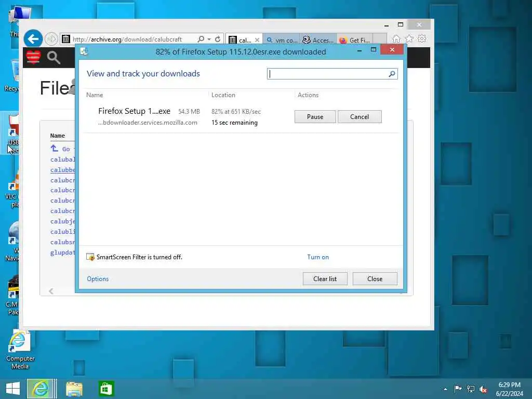Click the downloads search magnifier icon
The height and width of the screenshot is (399, 532).
(392, 74)
